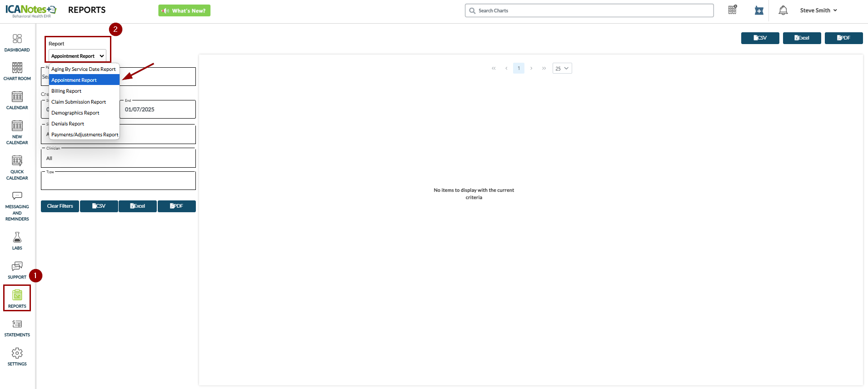This screenshot has width=868, height=389.
Task: Open the Support chat icon
Action: (17, 270)
